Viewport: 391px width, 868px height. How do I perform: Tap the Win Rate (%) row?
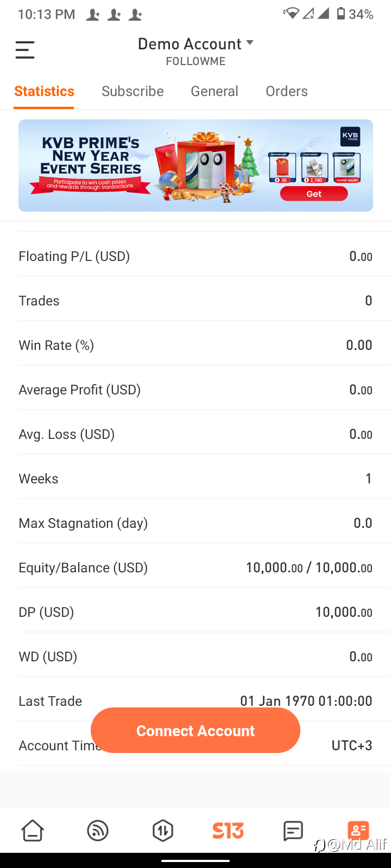pyautogui.click(x=195, y=345)
